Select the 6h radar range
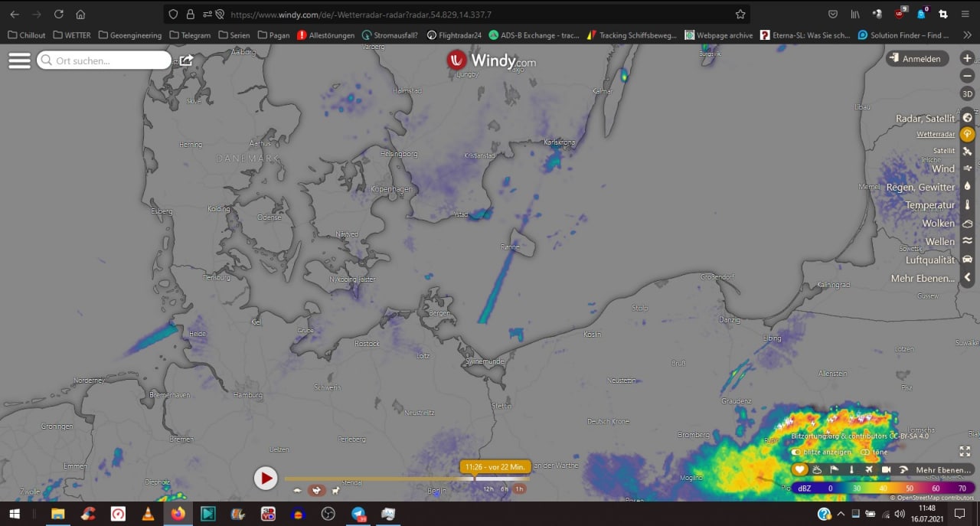Image resolution: width=980 pixels, height=526 pixels. (505, 488)
